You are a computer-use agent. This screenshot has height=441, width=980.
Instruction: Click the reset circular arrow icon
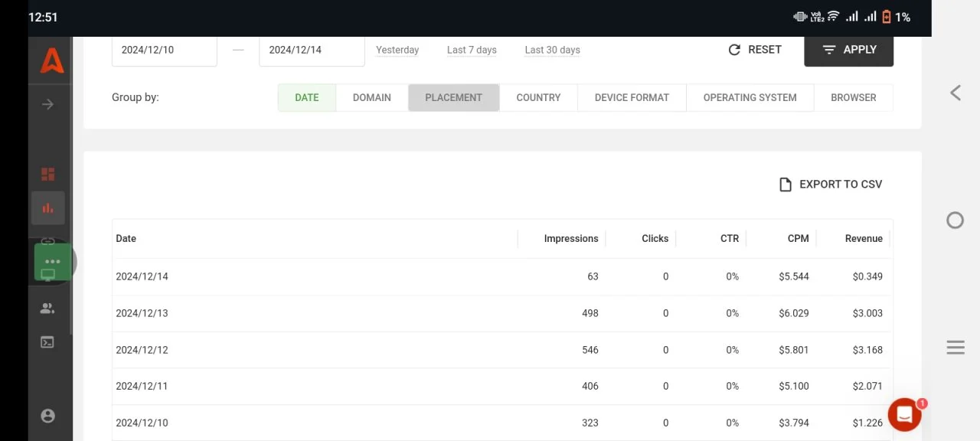coord(734,50)
